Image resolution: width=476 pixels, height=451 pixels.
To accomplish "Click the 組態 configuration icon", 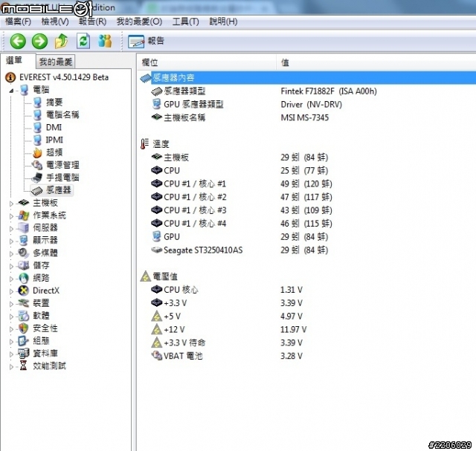I will pyautogui.click(x=23, y=340).
